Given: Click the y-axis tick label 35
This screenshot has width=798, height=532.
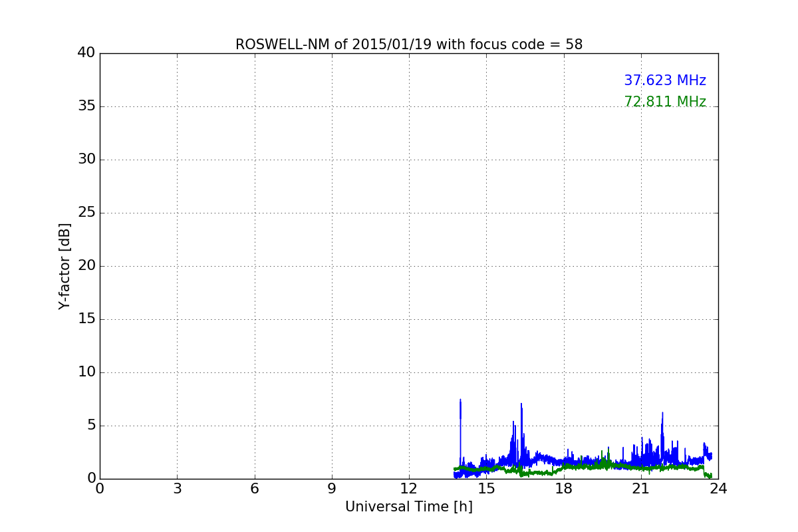Looking at the screenshot, I should tap(86, 106).
